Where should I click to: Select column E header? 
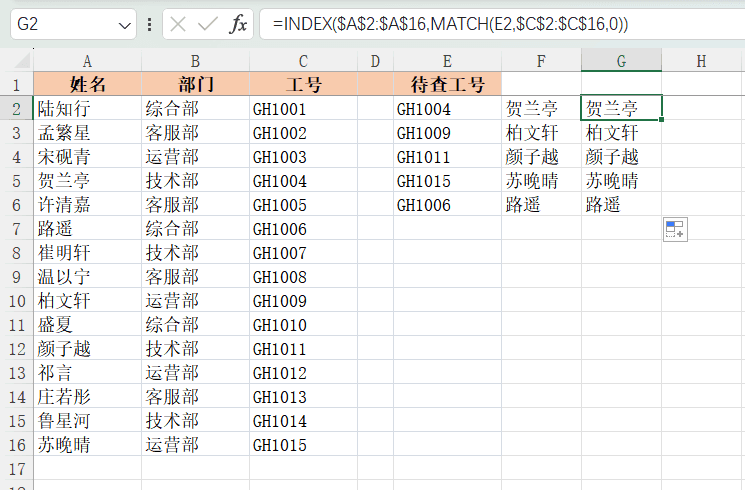click(447, 61)
